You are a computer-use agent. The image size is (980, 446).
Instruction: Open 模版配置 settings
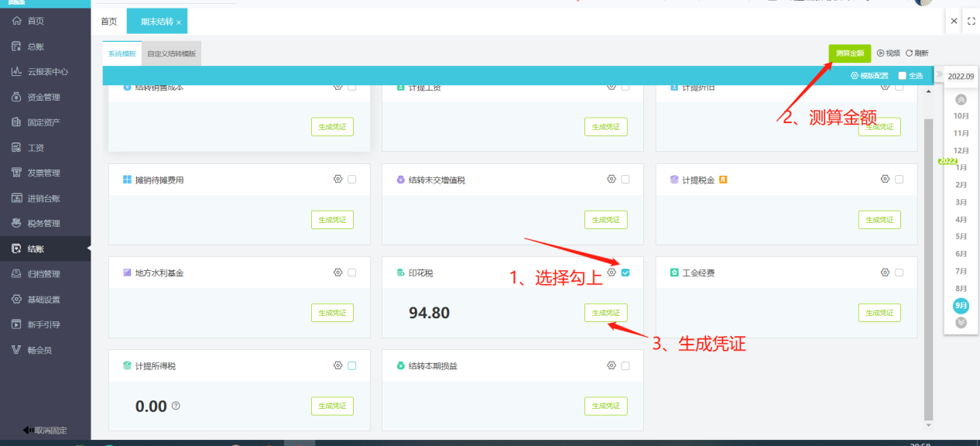pos(869,76)
